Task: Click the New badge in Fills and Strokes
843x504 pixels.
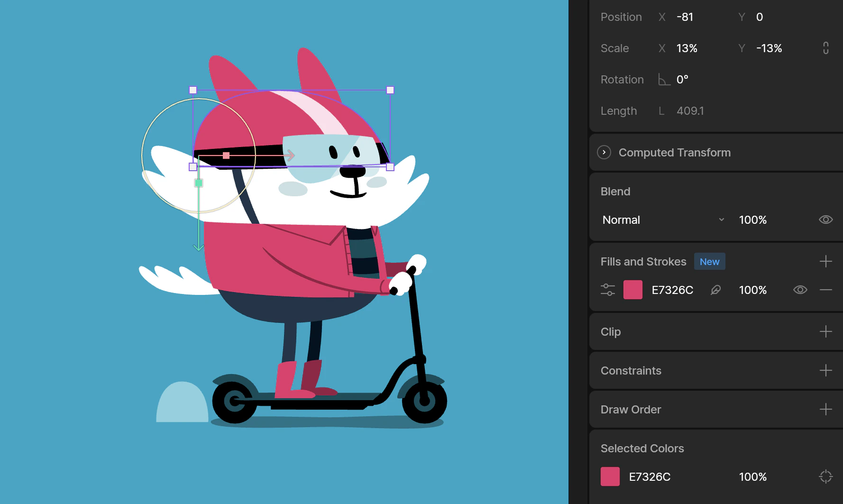Action: [709, 261]
